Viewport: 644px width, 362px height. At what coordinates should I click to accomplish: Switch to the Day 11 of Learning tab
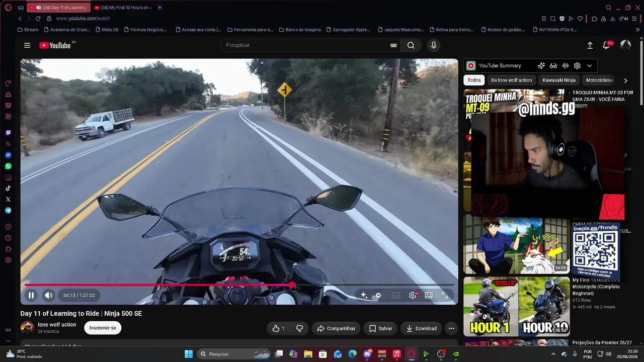[58, 8]
